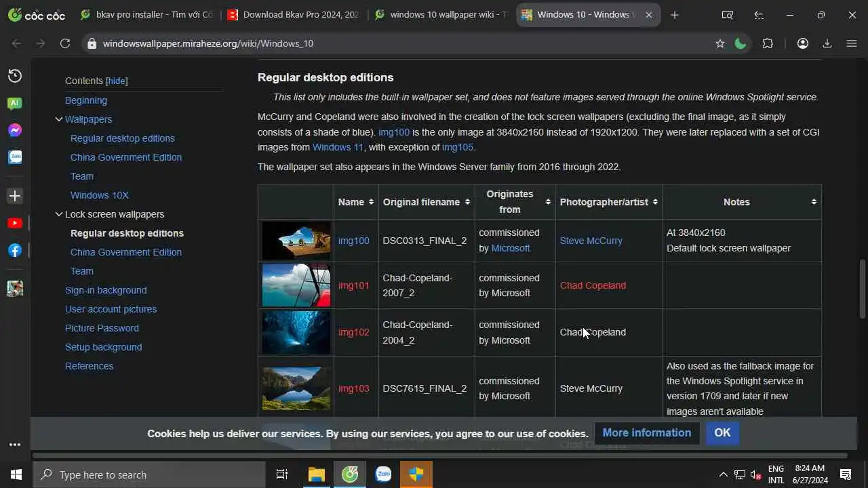Viewport: 868px width, 488px height.
Task: Open More information about cookies
Action: pyautogui.click(x=647, y=432)
